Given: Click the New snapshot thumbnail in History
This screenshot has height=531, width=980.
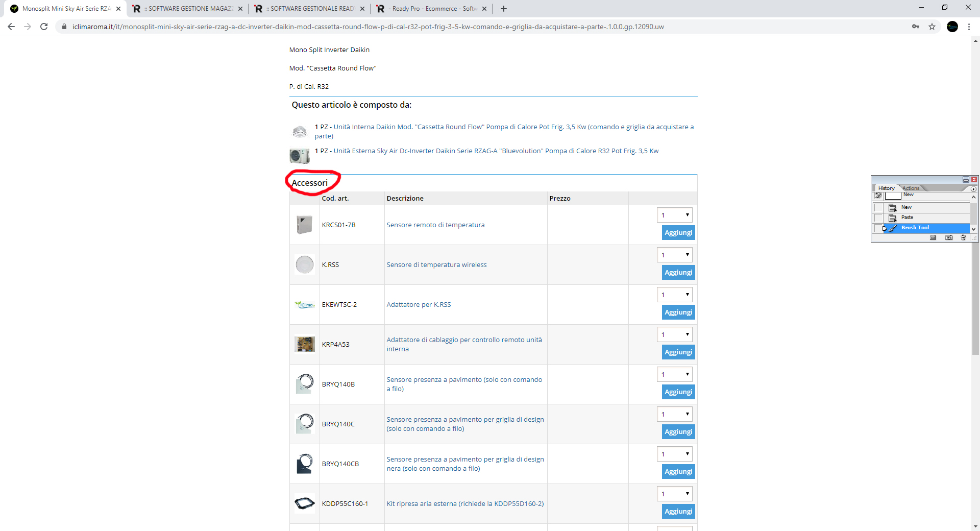Looking at the screenshot, I should (x=893, y=196).
